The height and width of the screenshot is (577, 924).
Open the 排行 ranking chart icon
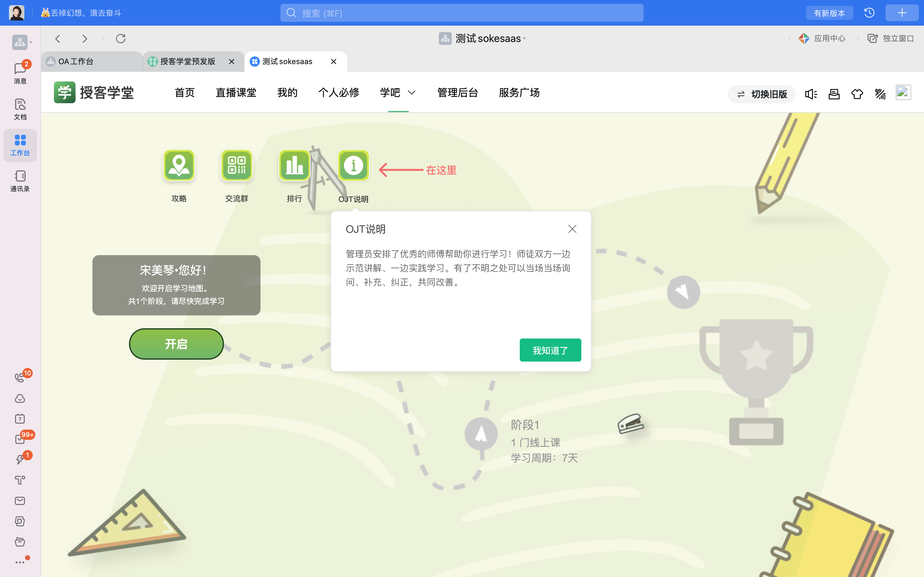click(294, 165)
